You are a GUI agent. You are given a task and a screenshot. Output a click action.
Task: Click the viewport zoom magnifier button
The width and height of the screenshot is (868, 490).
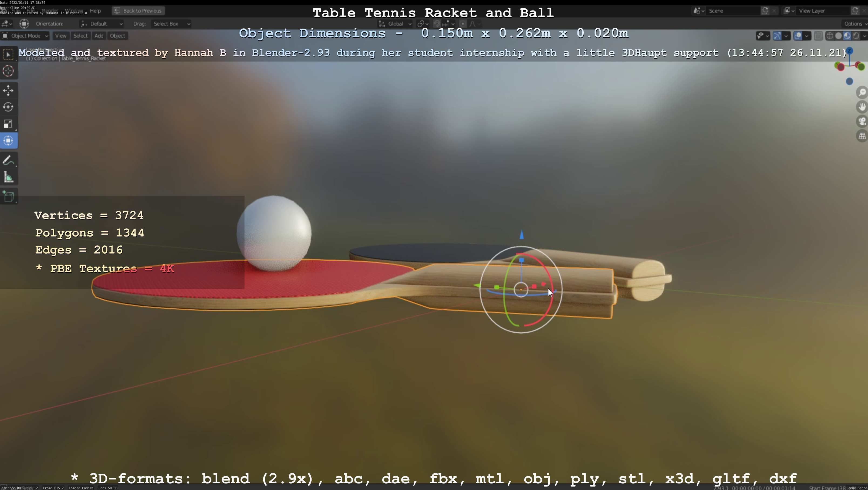pyautogui.click(x=862, y=92)
